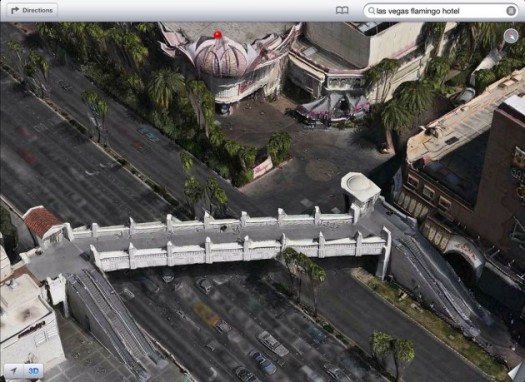Viewport: 525px width, 382px height.
Task: Click the storefront sign on white corner building
Action: click(x=32, y=329)
